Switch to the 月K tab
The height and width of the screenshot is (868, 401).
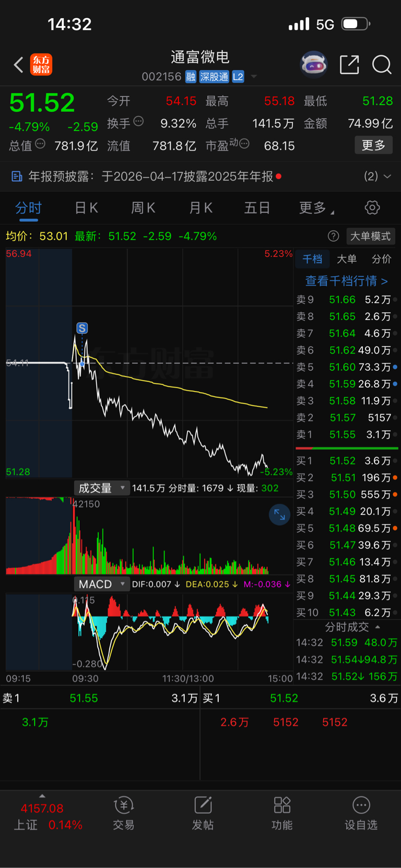point(200,208)
